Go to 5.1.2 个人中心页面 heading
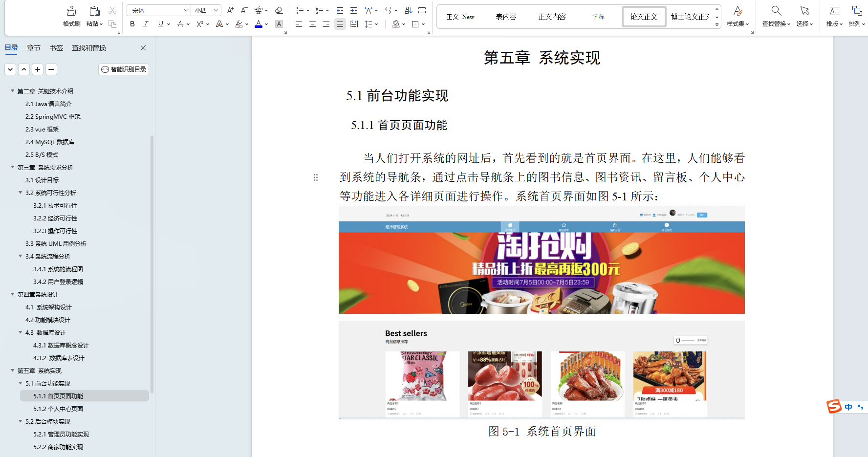 58,409
